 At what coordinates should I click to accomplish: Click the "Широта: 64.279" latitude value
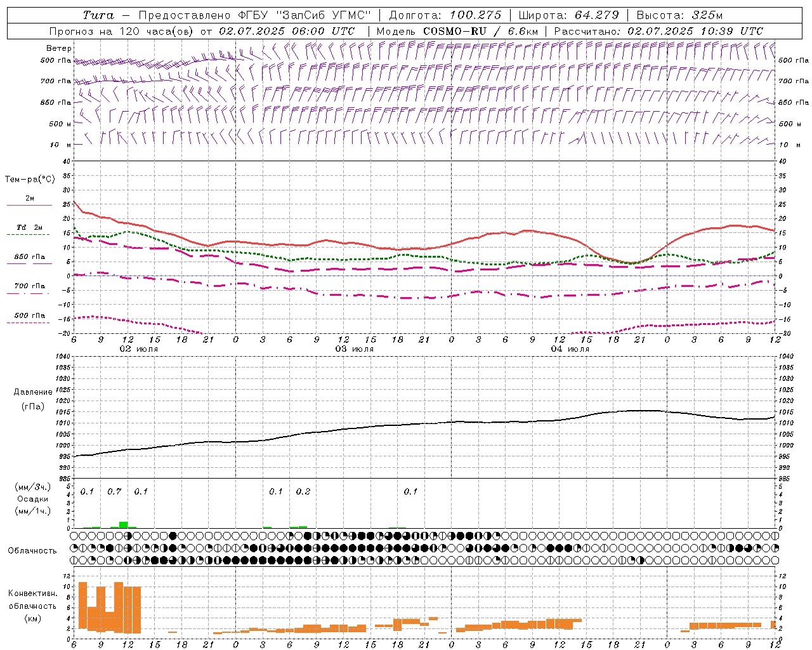(568, 15)
